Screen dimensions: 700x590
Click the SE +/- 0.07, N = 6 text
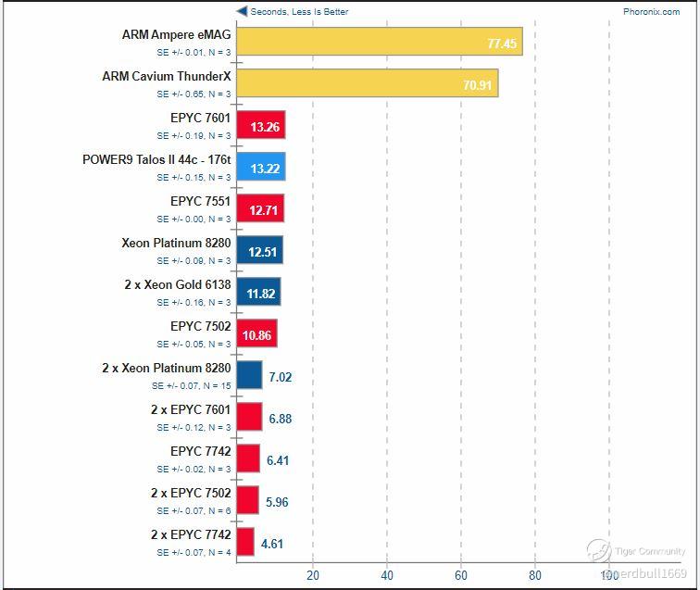coord(194,510)
